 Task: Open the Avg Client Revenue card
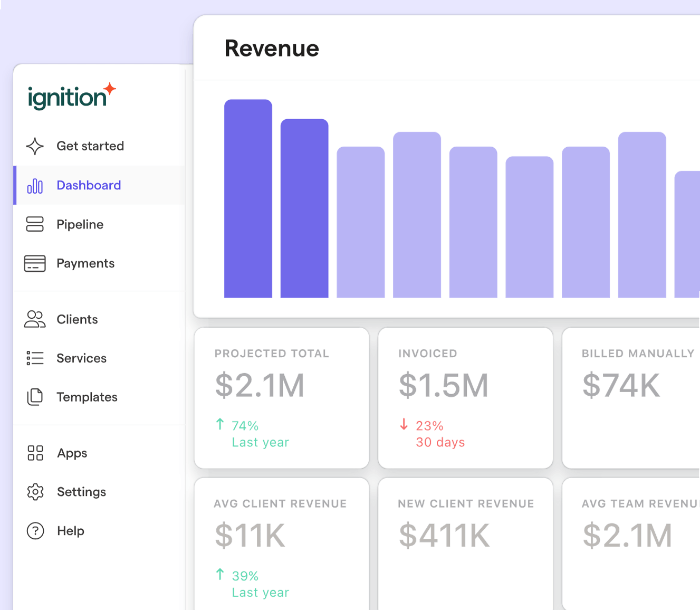(282, 544)
